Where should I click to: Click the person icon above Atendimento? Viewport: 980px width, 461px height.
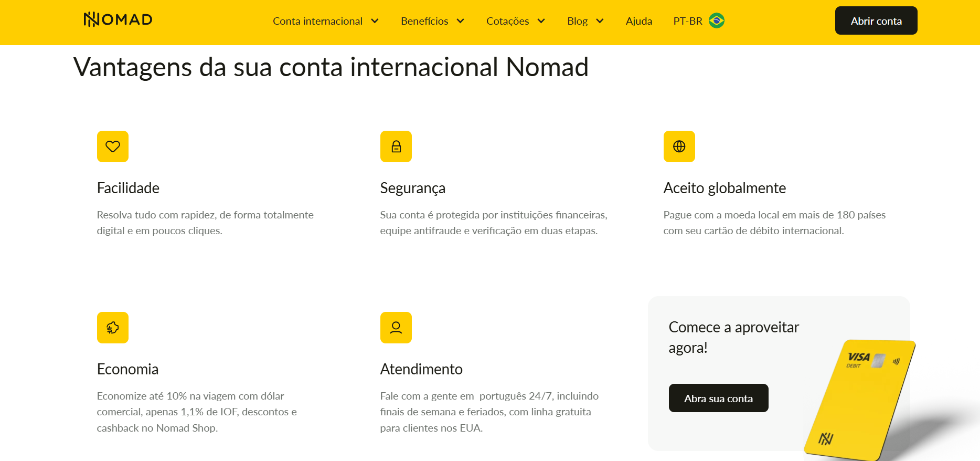396,328
